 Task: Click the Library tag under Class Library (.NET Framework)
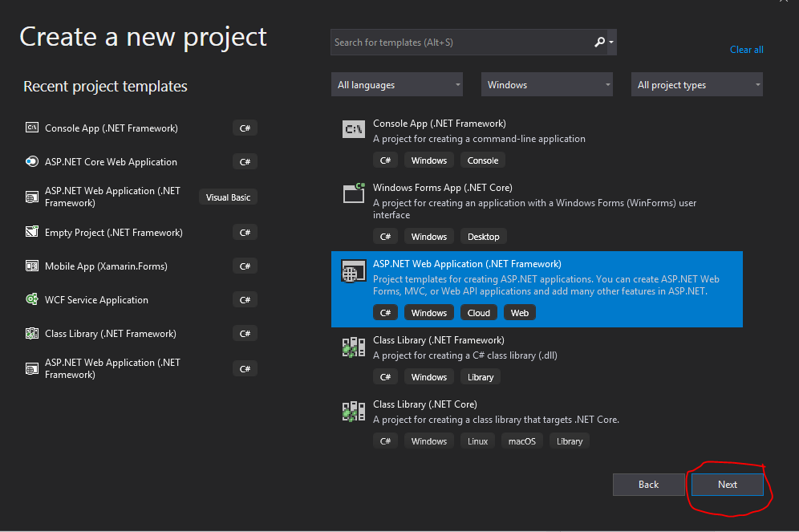tap(480, 376)
